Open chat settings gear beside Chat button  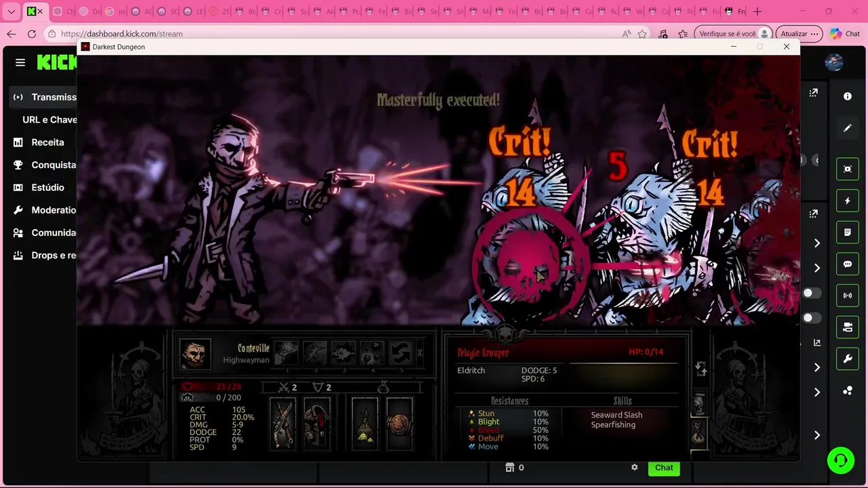[635, 468]
